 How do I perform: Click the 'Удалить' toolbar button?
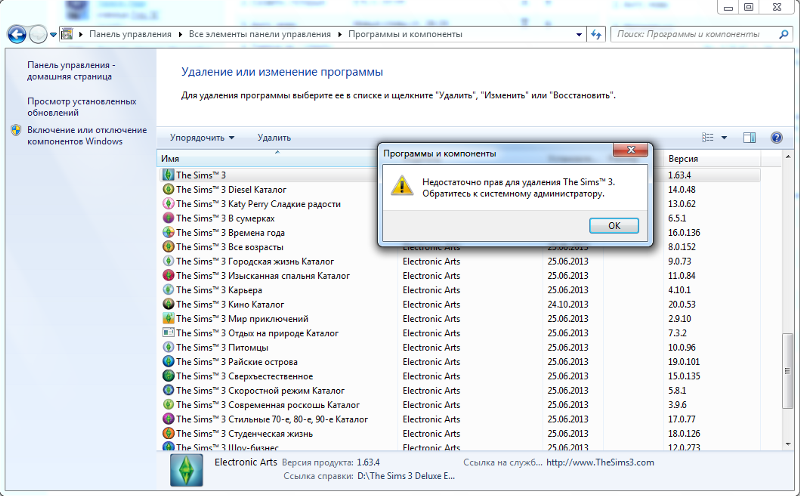point(274,138)
